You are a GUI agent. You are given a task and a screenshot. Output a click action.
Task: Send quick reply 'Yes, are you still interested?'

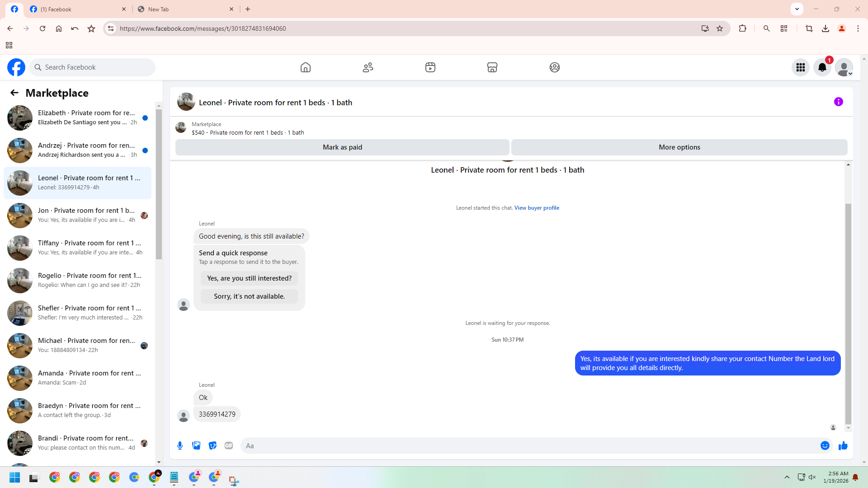pos(249,278)
